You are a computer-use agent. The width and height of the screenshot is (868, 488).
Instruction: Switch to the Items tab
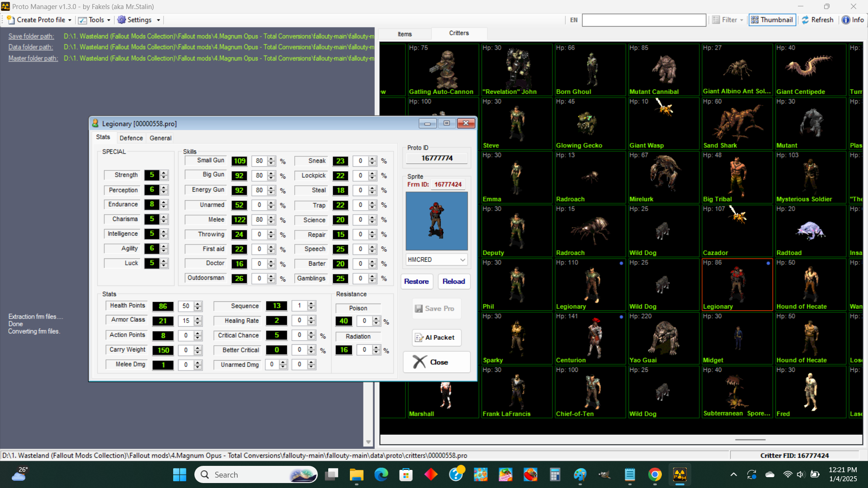pyautogui.click(x=405, y=34)
